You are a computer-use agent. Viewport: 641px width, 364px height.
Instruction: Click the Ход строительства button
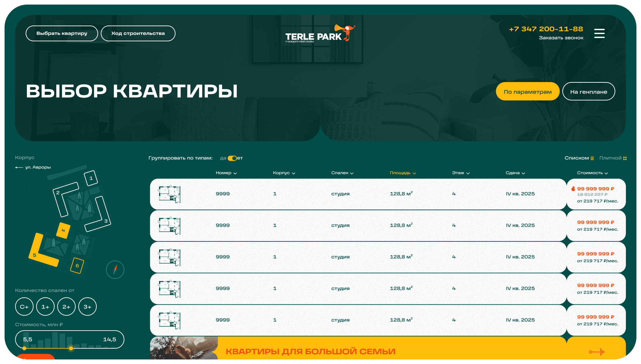(x=138, y=33)
